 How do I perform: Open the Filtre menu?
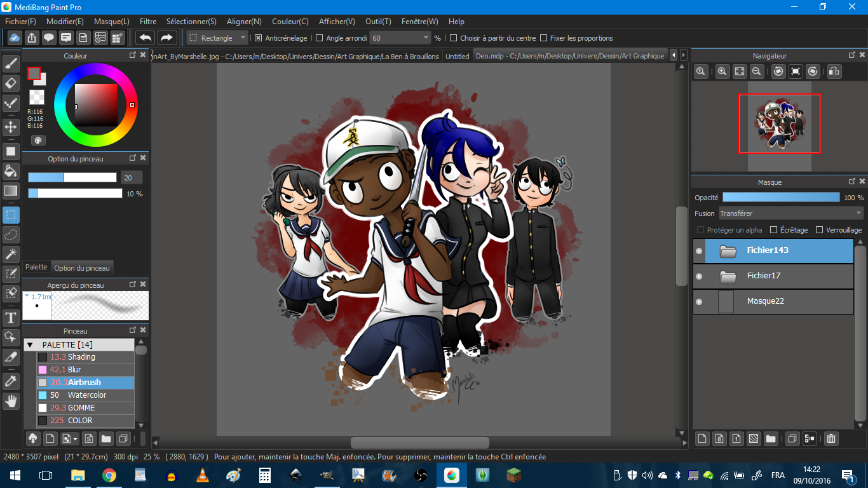click(148, 21)
